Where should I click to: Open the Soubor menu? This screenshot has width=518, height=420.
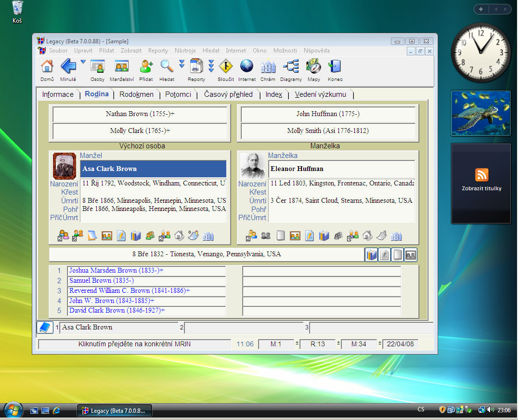click(58, 51)
